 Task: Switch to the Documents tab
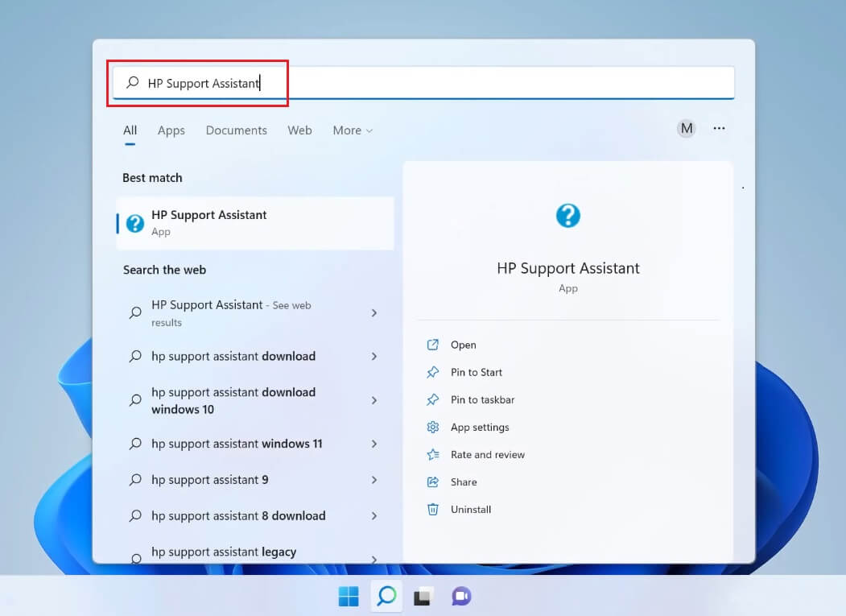(236, 130)
